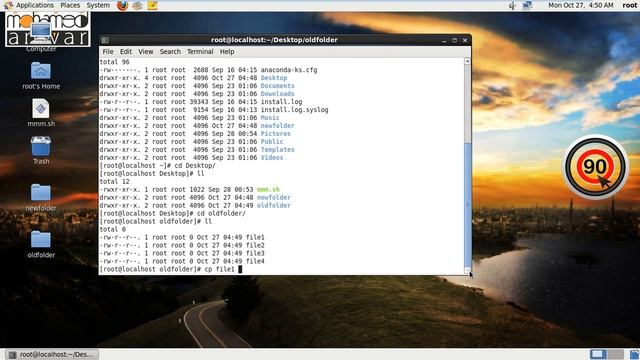Open the terminal View menu

pos(146,51)
